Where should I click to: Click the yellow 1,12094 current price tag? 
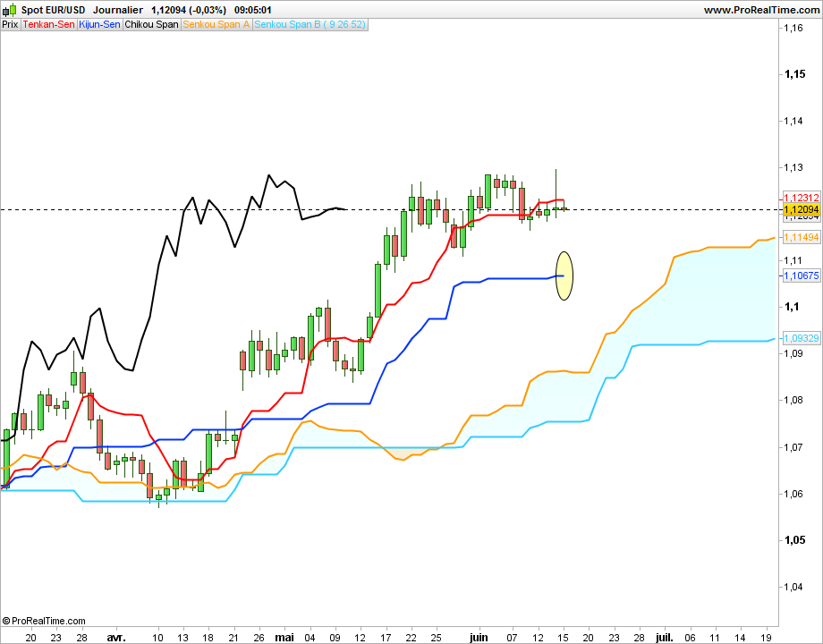coord(801,210)
